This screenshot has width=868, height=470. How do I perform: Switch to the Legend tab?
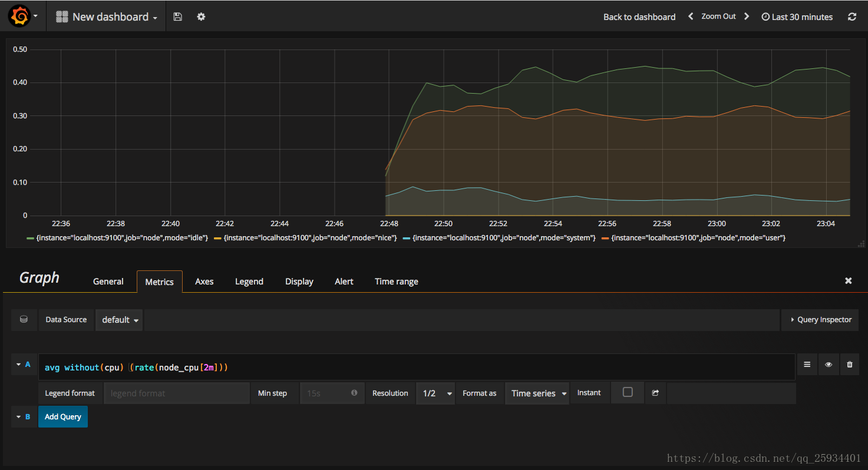249,282
